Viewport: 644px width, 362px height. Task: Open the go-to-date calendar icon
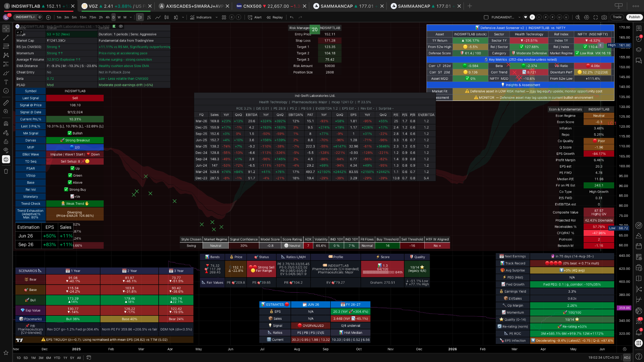click(x=89, y=358)
